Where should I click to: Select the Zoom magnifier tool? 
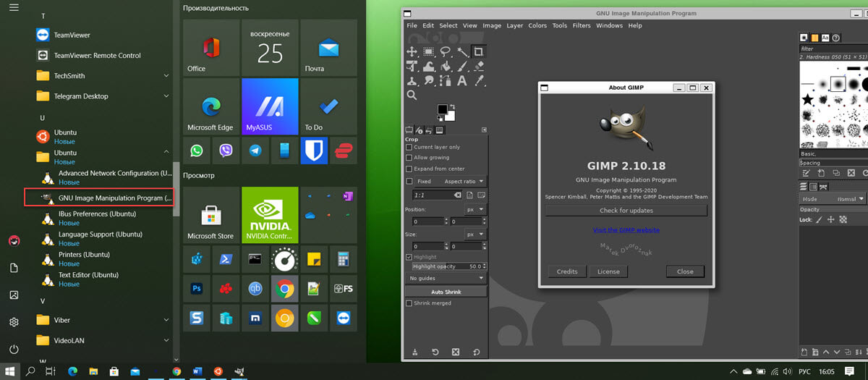pos(412,95)
